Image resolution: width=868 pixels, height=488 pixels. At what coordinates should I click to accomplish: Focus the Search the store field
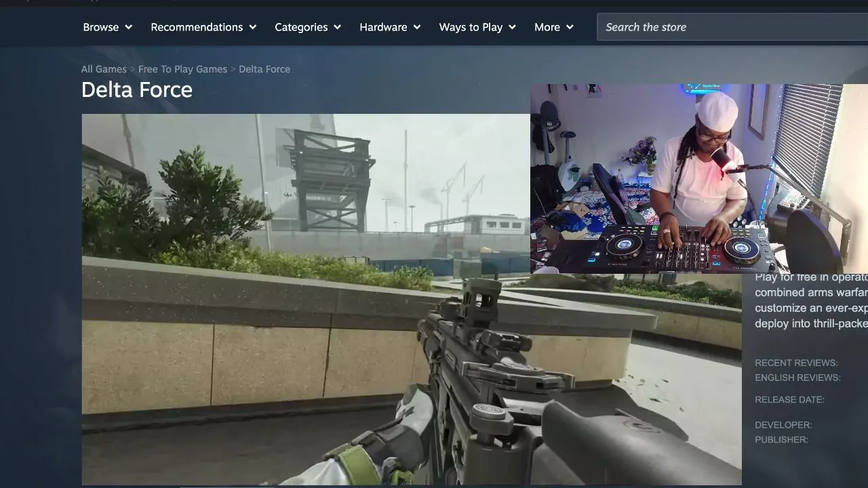(732, 27)
